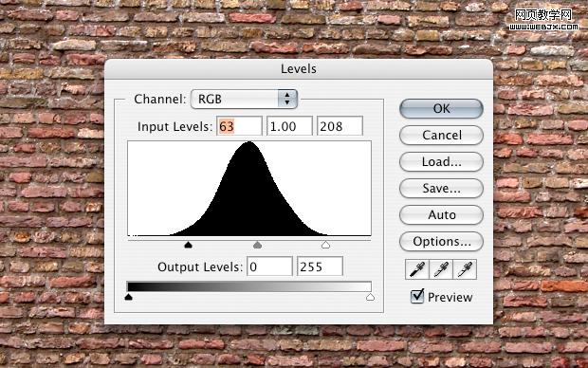This screenshot has height=368, width=588.
Task: Click the Load... button
Action: click(x=441, y=161)
